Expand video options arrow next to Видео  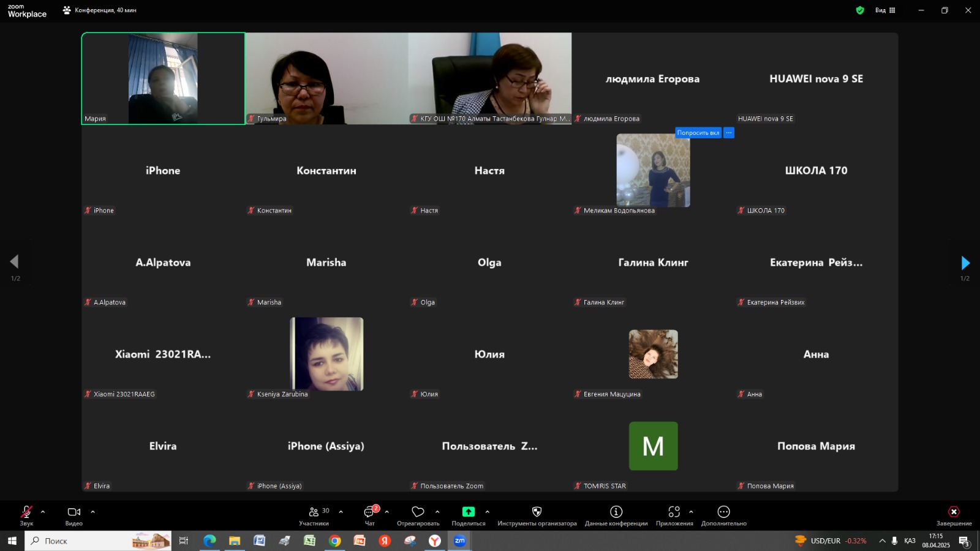point(93,512)
